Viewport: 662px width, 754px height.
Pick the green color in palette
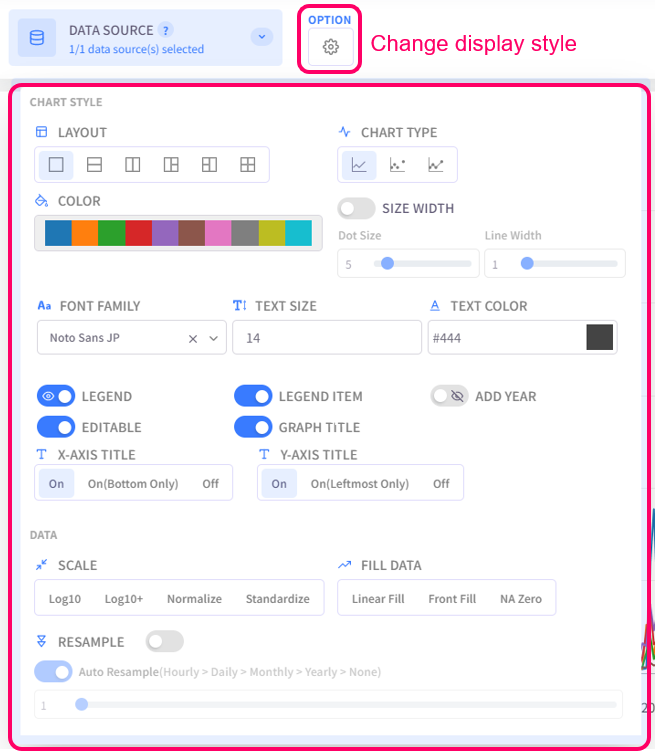coord(112,233)
